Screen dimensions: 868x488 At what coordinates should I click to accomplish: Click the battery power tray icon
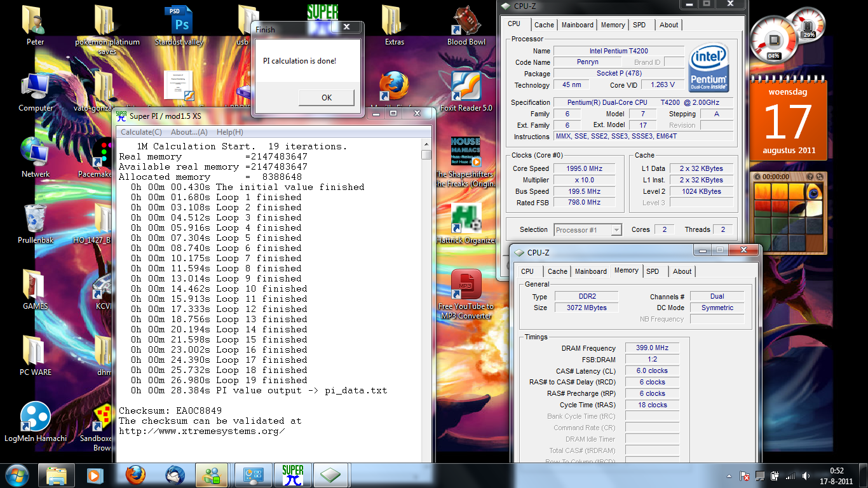pyautogui.click(x=775, y=476)
